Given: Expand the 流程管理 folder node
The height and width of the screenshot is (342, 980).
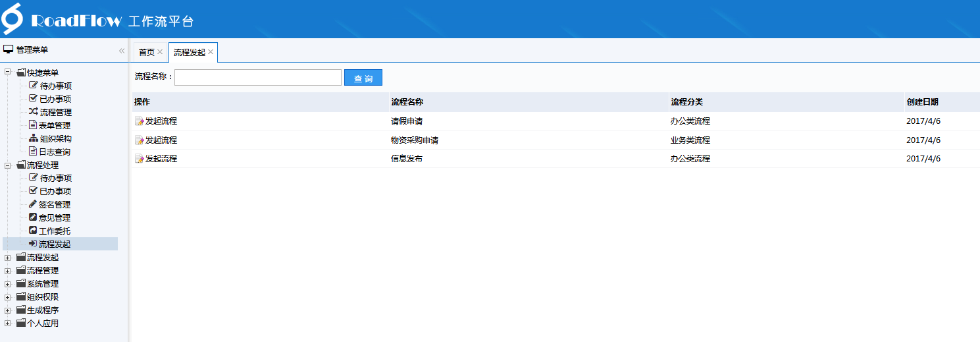Looking at the screenshot, I should pyautogui.click(x=8, y=270).
